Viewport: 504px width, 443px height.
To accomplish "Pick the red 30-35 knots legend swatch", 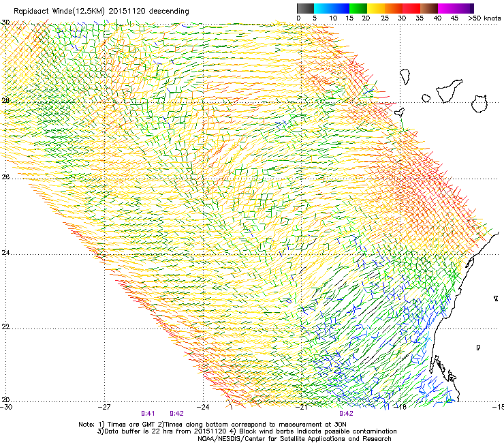I will [411, 8].
